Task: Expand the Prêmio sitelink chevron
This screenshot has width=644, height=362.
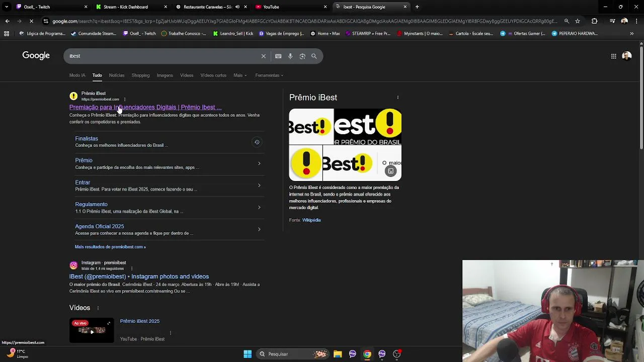Action: coord(259,163)
